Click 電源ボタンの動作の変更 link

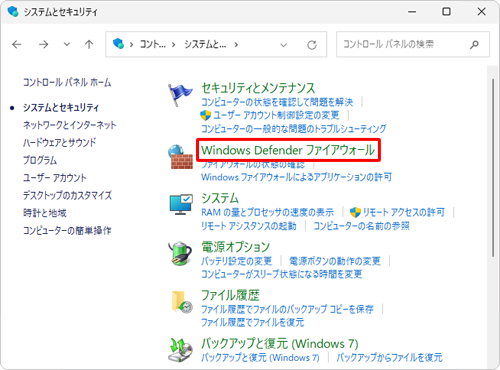click(335, 261)
